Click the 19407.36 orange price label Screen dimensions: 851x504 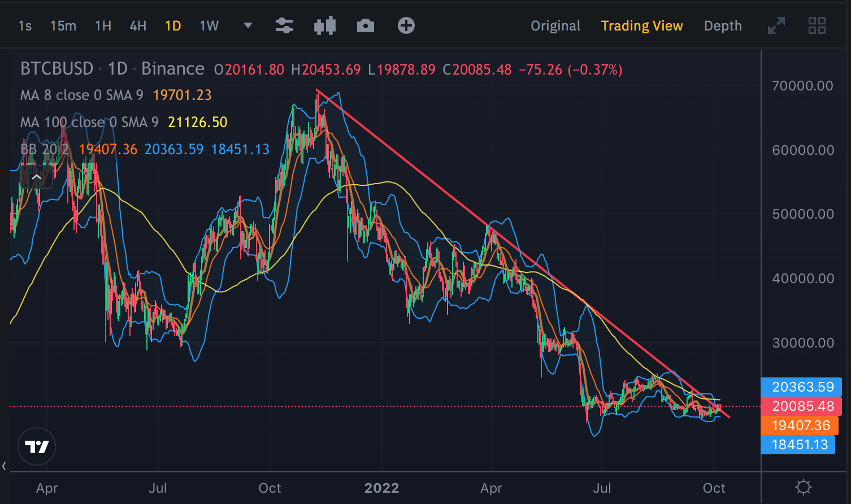click(800, 425)
